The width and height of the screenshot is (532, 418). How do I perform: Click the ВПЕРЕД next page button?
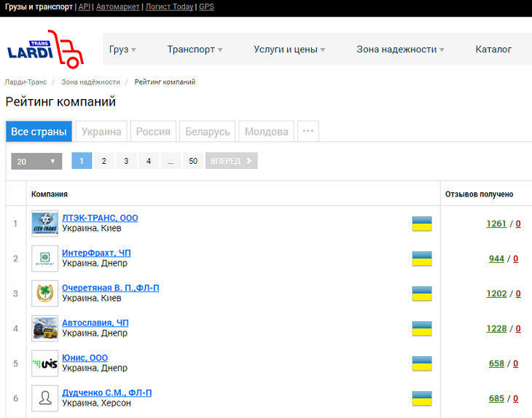point(232,161)
